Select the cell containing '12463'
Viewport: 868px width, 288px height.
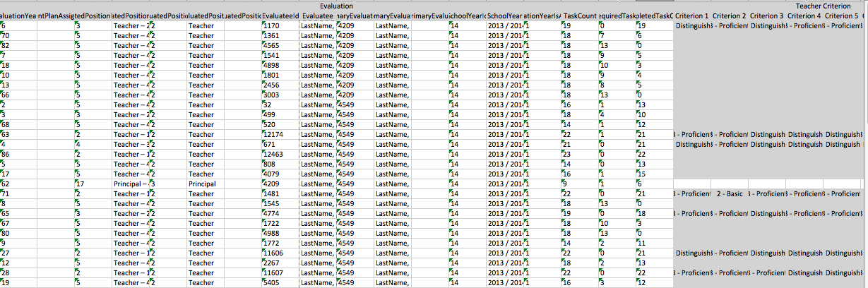click(x=280, y=154)
